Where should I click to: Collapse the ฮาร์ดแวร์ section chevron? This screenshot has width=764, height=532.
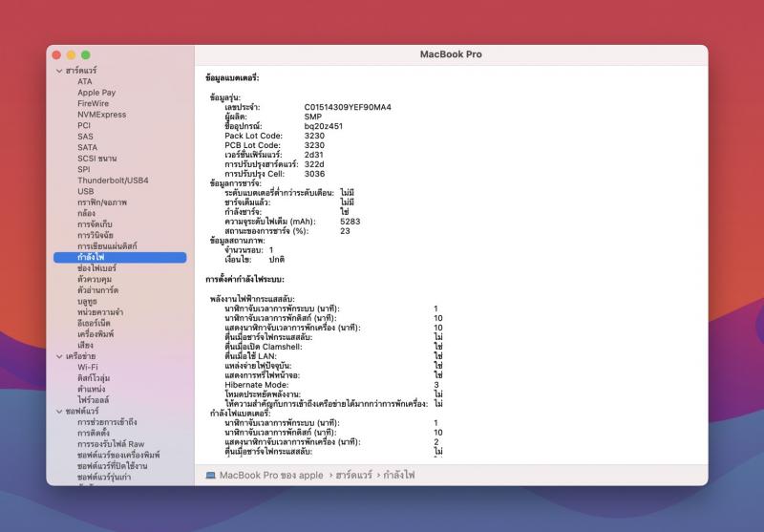click(59, 71)
